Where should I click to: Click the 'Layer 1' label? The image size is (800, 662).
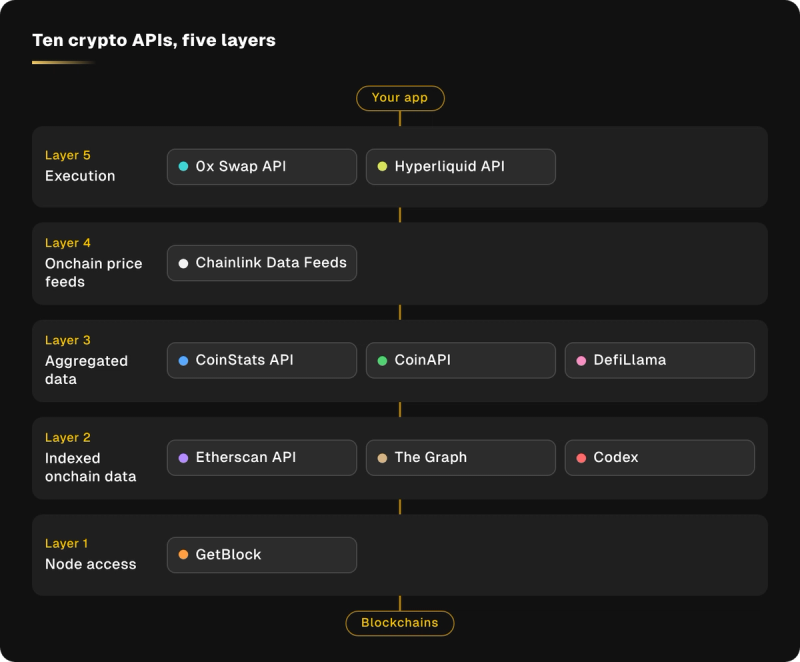[66, 544]
